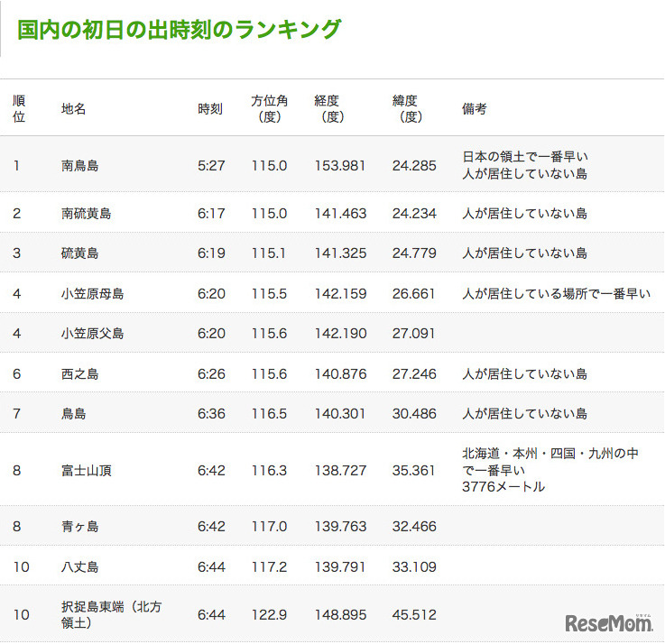Screen dimensions: 665x644
Task: Click the 地名 column header
Action: coord(73,109)
